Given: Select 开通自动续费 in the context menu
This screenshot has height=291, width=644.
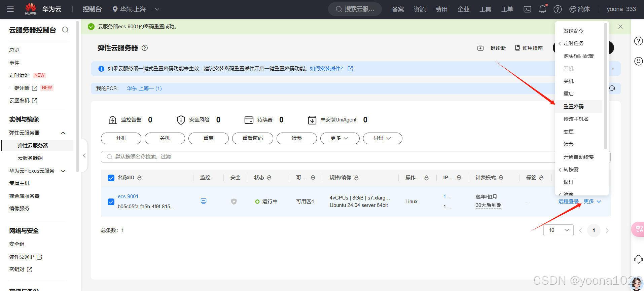Looking at the screenshot, I should pyautogui.click(x=579, y=157).
